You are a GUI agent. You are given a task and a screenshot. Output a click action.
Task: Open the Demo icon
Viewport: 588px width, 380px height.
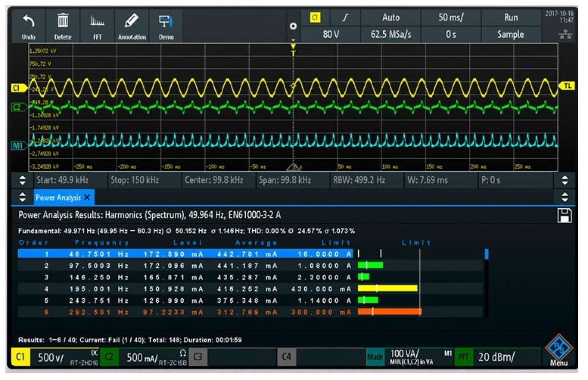166,21
